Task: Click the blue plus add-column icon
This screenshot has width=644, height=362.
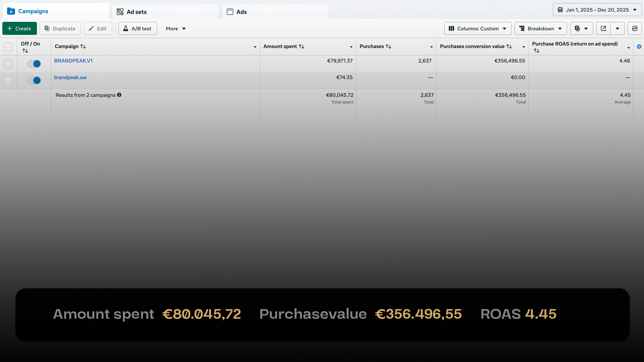Action: (639, 47)
